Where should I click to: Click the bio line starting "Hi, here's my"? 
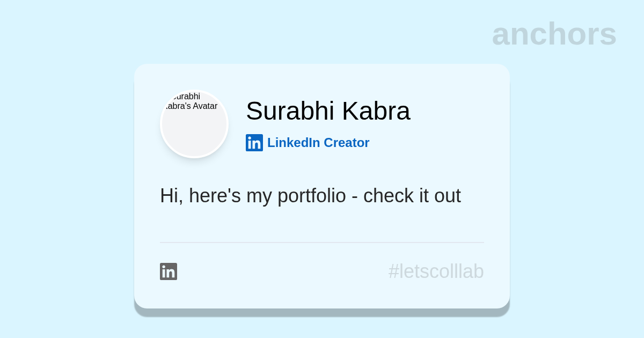310,196
